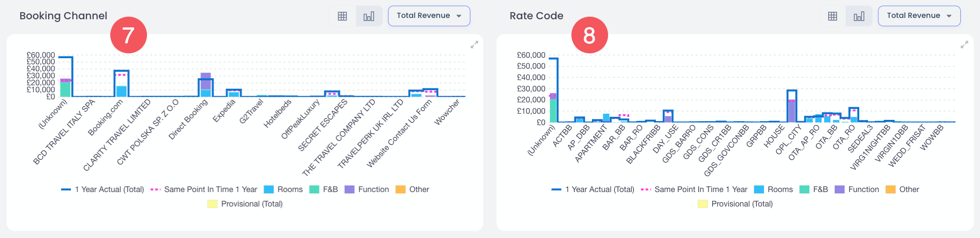Toggle Rooms series in Booking Channel legend

point(283,189)
